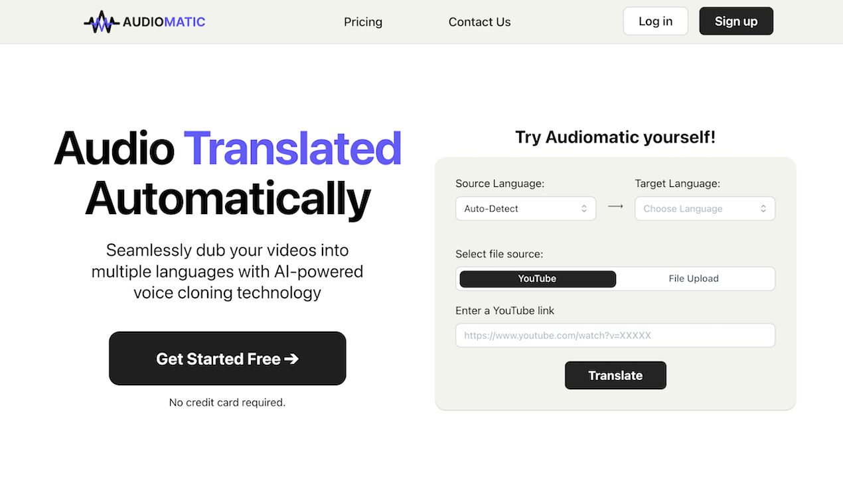Image resolution: width=843 pixels, height=504 pixels.
Task: Click the Translate button
Action: click(615, 375)
